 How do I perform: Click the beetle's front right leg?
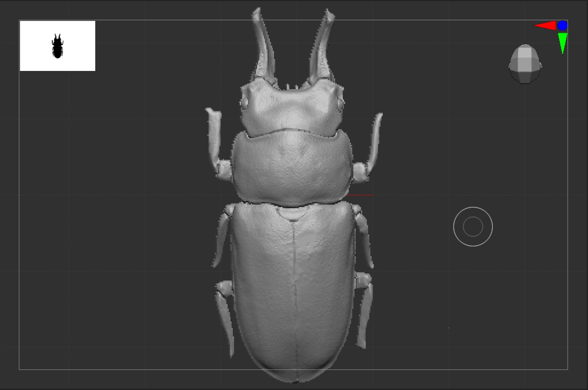coord(375,138)
